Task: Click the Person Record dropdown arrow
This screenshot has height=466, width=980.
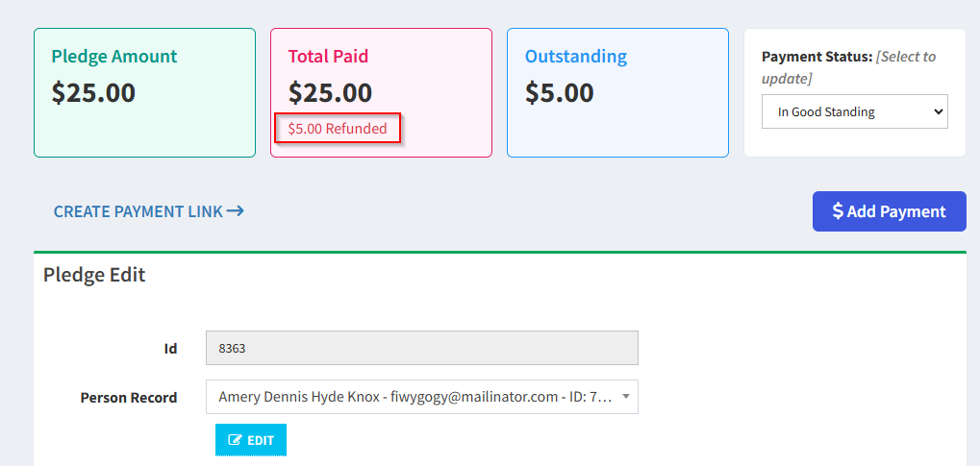Action: (x=625, y=397)
